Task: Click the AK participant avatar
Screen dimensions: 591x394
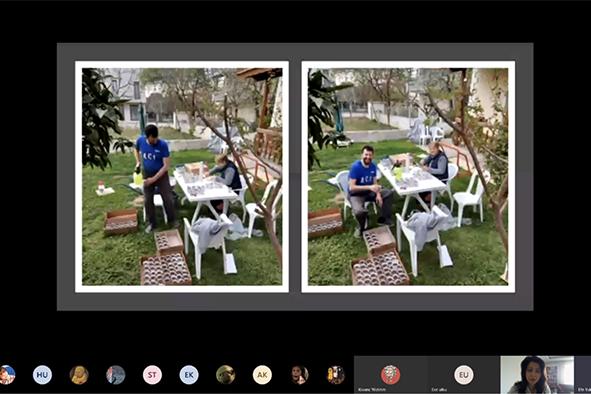Action: click(262, 375)
